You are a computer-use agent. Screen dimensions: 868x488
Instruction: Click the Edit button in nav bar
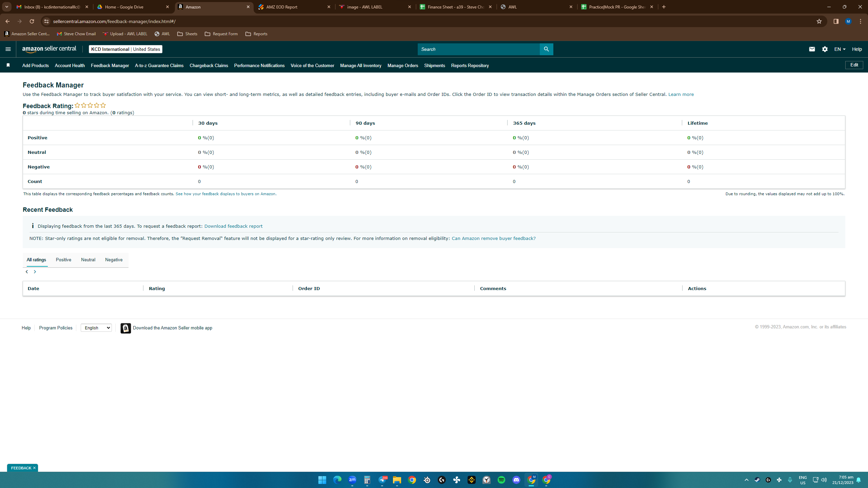[x=854, y=65]
